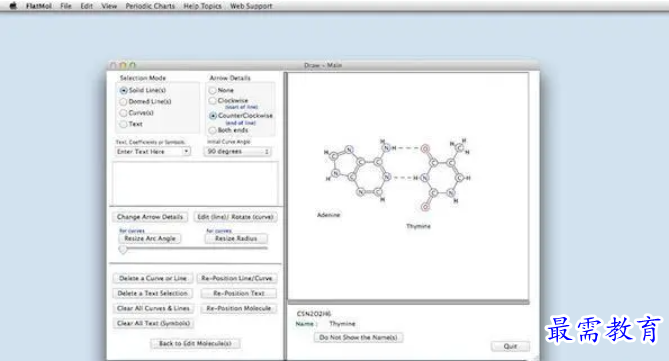The width and height of the screenshot is (669, 361).
Task: Click the slider handle under Resize Arc Angle
Action: [x=123, y=249]
